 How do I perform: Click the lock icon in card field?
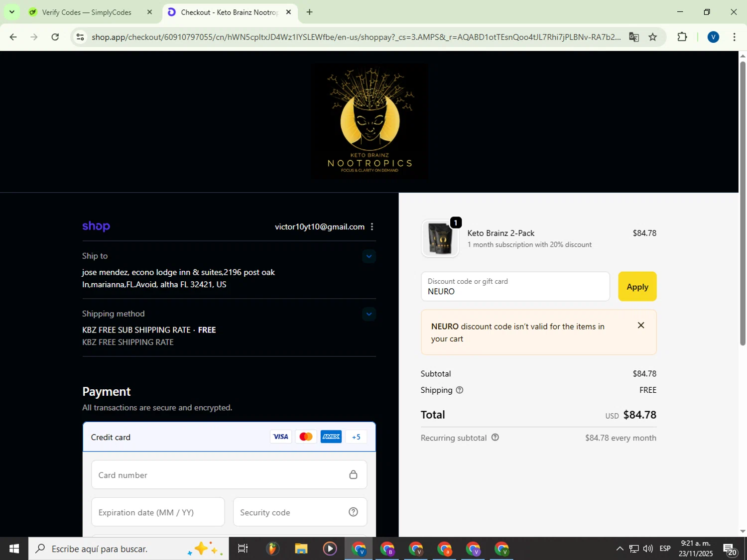pos(353,475)
